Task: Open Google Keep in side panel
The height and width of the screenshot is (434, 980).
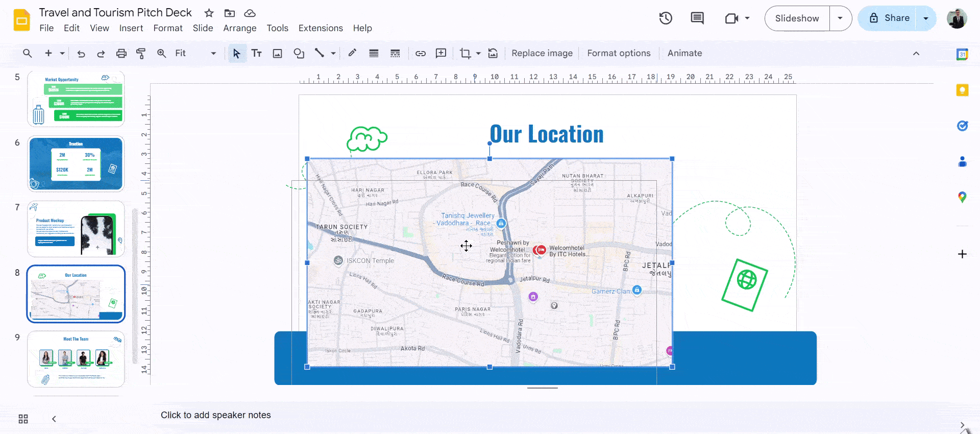Action: tap(962, 90)
